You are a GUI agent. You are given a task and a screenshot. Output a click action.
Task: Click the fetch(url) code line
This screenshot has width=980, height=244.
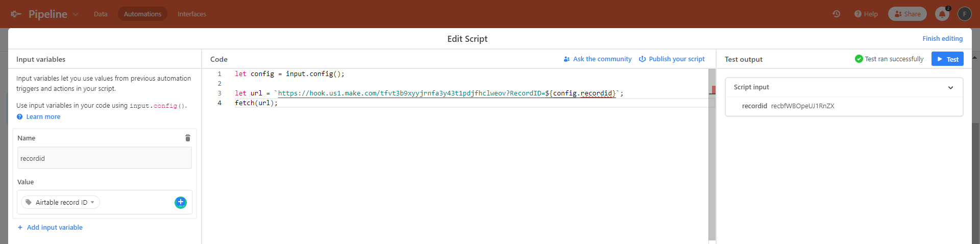[x=256, y=103]
